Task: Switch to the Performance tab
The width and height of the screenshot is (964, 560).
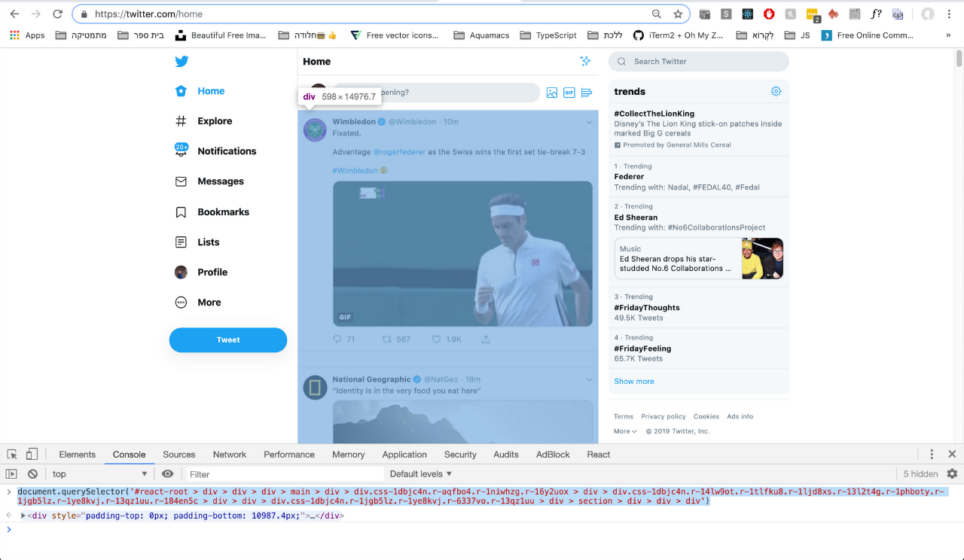Action: pos(289,455)
